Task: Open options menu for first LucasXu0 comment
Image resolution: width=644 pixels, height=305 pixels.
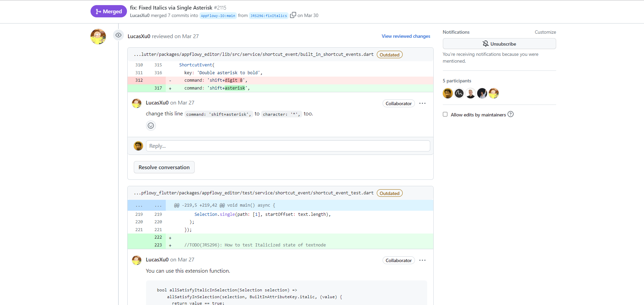Action: point(422,103)
